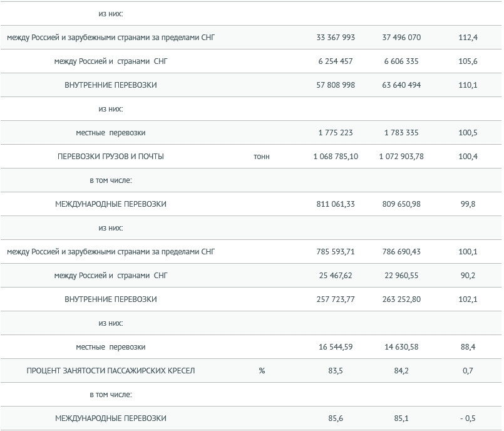Click the 811 061,33 cell

(336, 204)
